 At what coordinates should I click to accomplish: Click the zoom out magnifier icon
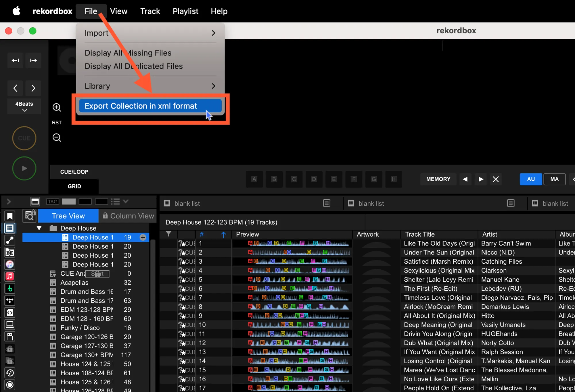point(57,138)
